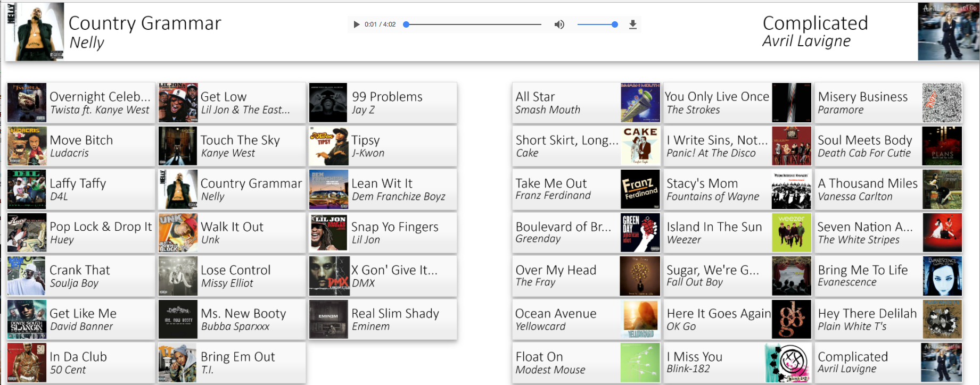Pick In Da Club by 50 Cent
The image size is (980, 385).
(x=80, y=363)
